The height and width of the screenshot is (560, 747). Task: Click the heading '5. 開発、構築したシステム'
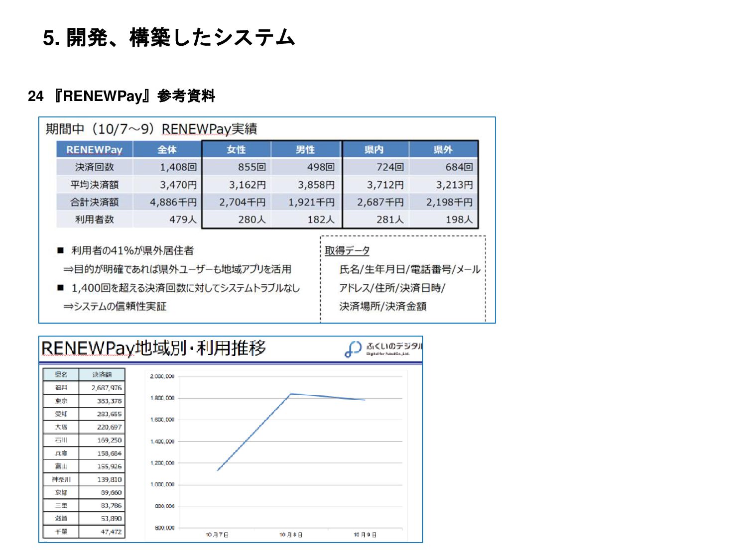point(169,37)
